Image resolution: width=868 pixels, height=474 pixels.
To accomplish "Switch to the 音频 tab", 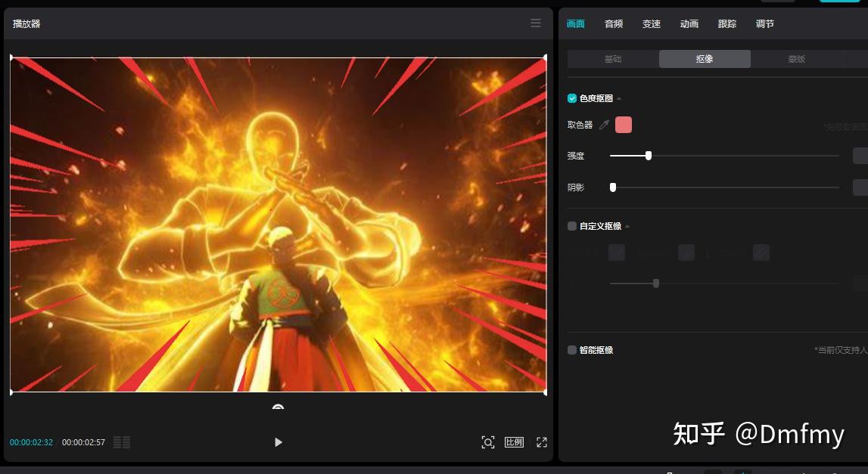I will pos(614,23).
